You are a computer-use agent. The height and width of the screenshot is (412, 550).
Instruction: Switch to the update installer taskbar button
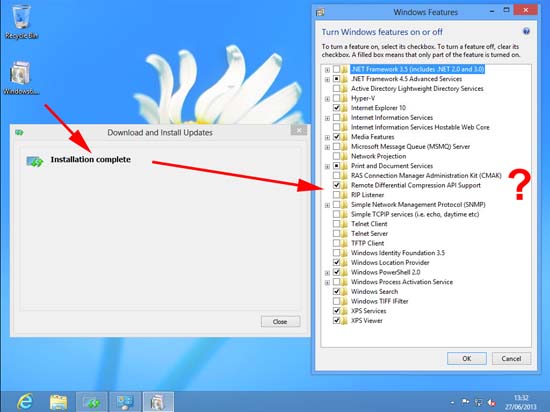(x=92, y=402)
